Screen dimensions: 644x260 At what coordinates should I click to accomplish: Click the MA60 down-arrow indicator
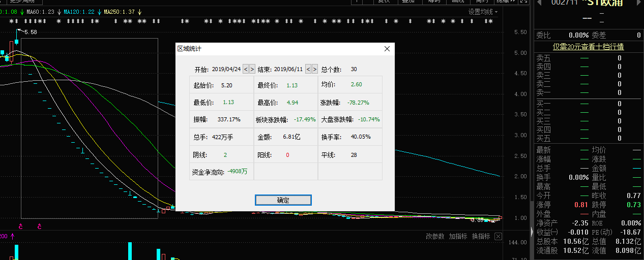[60, 12]
